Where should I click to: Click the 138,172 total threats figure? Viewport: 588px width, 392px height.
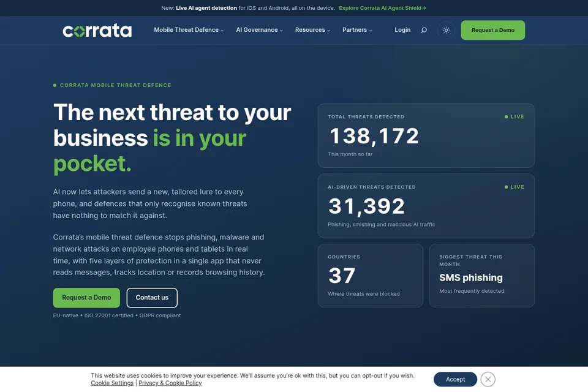374,136
